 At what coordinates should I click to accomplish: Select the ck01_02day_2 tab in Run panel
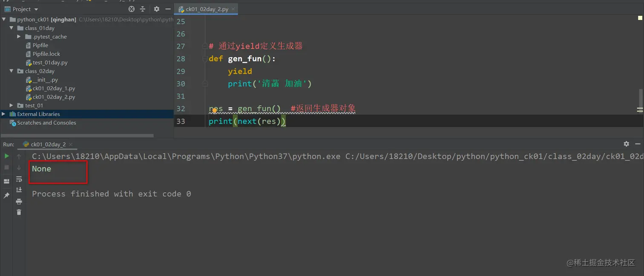(x=48, y=144)
